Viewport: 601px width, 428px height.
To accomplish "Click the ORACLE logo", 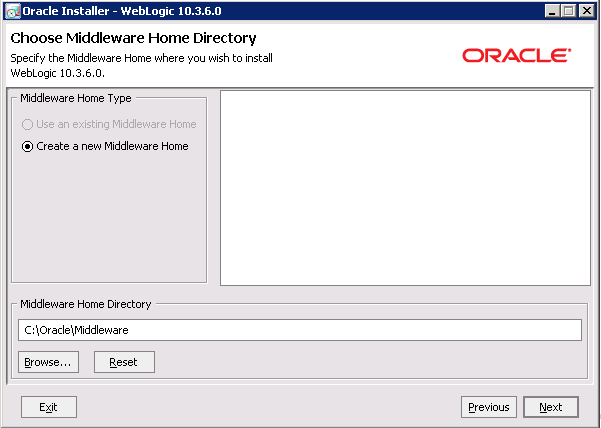I will (x=517, y=56).
